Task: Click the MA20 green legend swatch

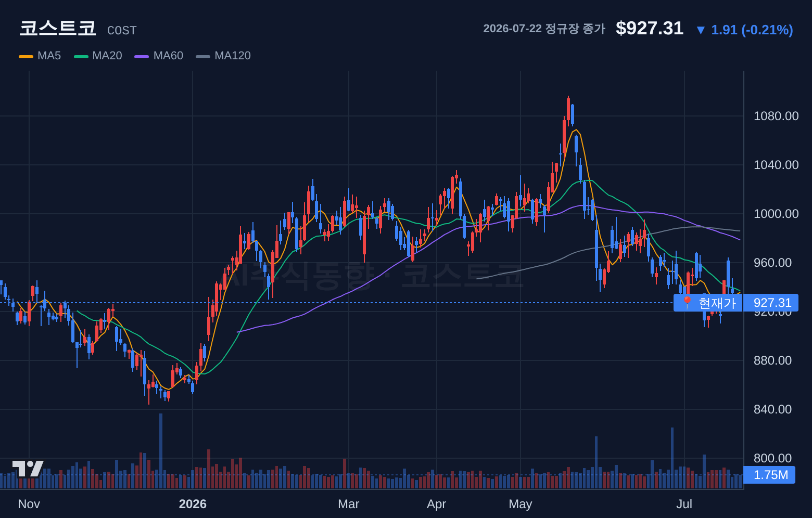Action: [81, 56]
